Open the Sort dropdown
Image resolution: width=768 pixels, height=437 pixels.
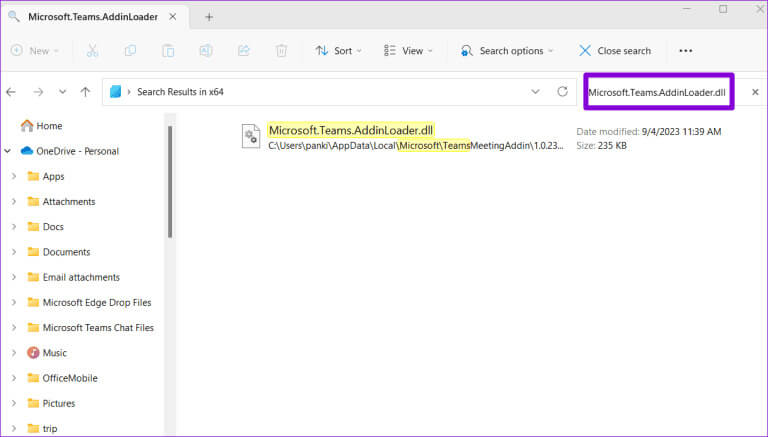pyautogui.click(x=339, y=50)
